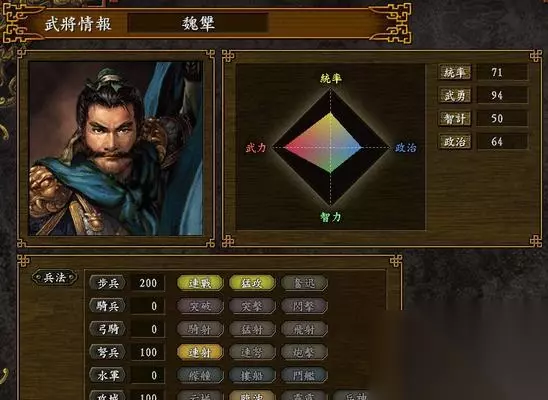Select the 騎射 horse archer tactic
The image size is (548, 400).
tap(200, 329)
